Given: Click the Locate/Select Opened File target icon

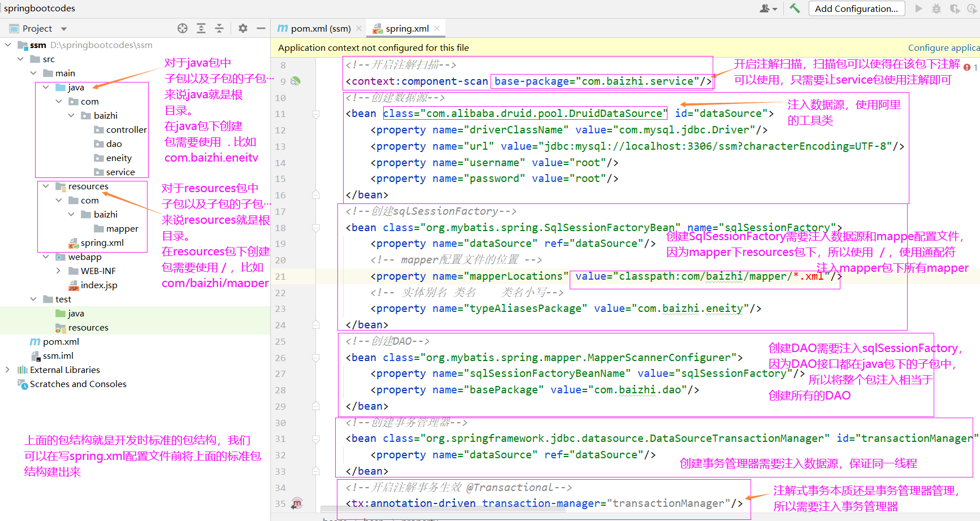Looking at the screenshot, I should tap(183, 28).
